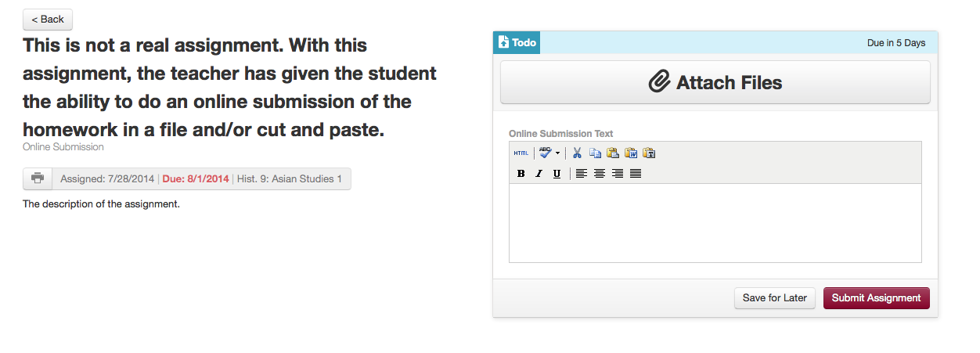Align text right
Image resolution: width=980 pixels, height=353 pixels.
[x=618, y=174]
